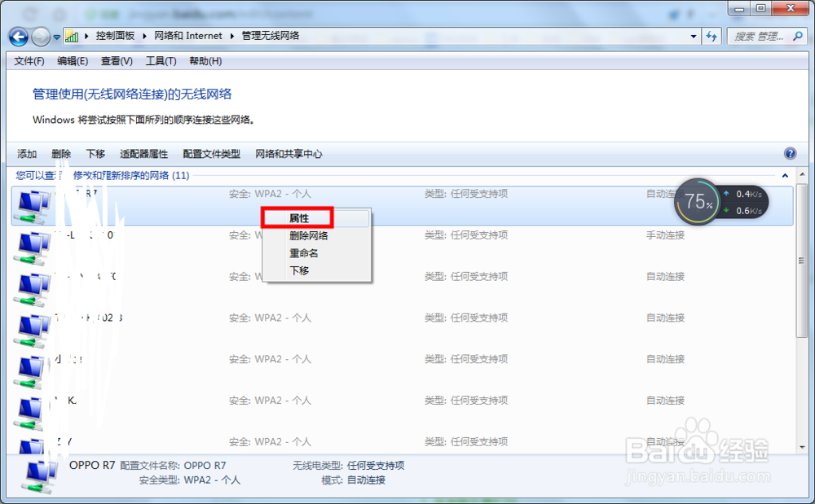Open the 文件 menu
815x504 pixels.
(29, 60)
